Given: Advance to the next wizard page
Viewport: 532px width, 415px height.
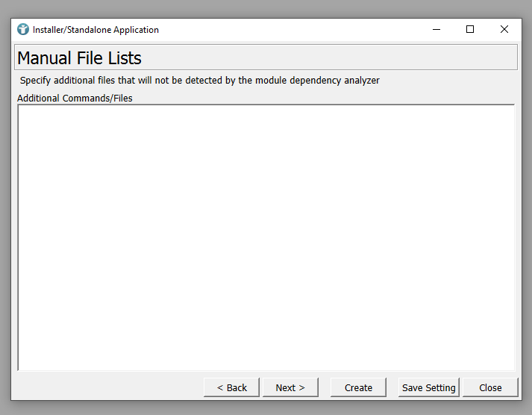Looking at the screenshot, I should (290, 387).
